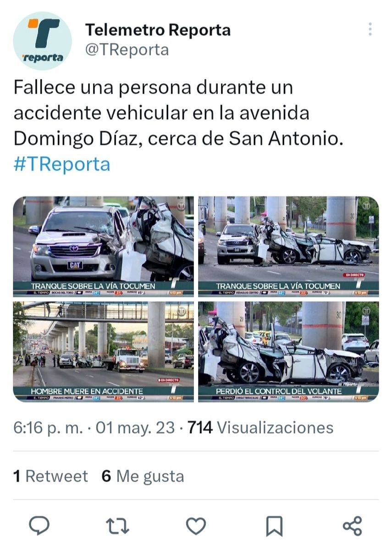Open the Telemetro Reporta profile avatar

[43, 41]
